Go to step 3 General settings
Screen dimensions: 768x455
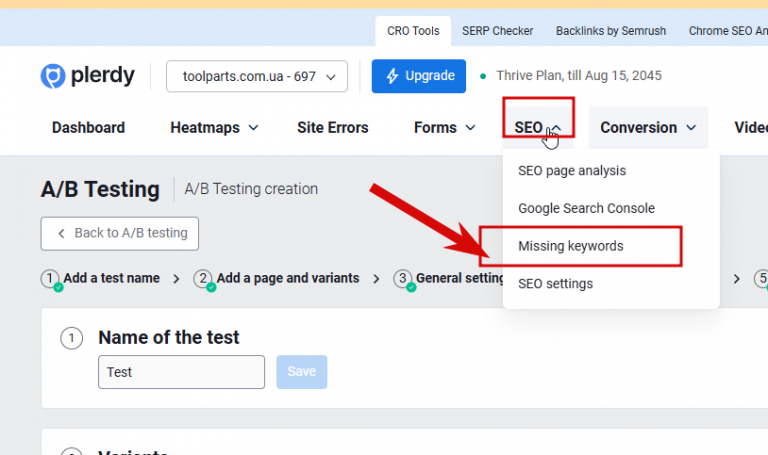449,279
